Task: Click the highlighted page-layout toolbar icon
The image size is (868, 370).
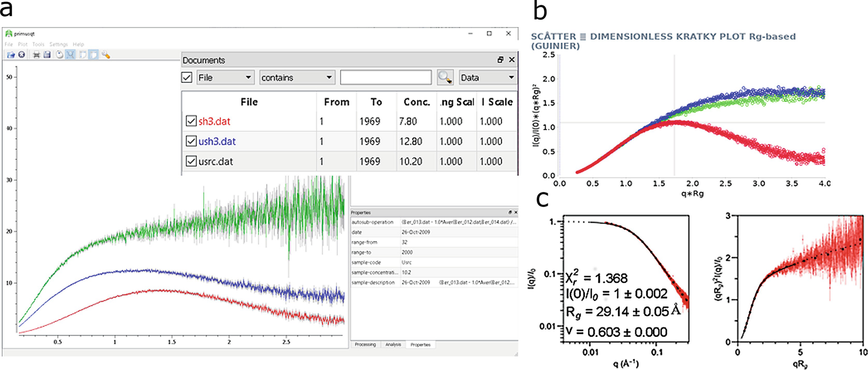Action: click(x=93, y=54)
